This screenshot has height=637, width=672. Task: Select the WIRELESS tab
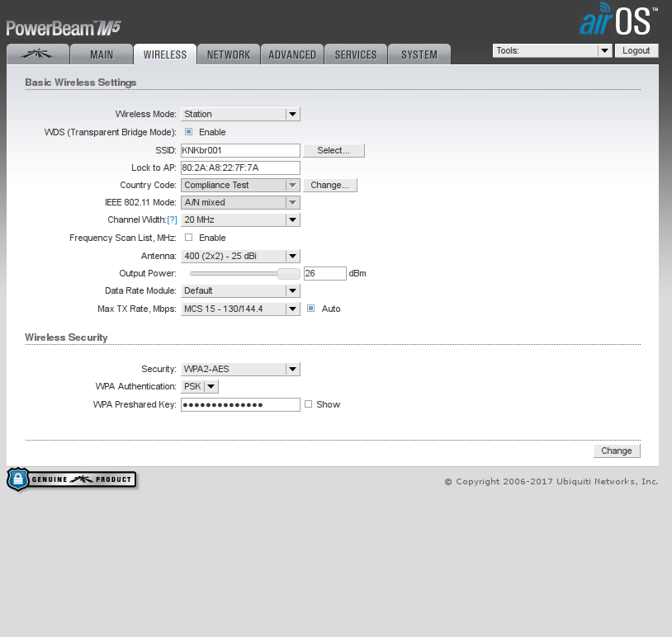pyautogui.click(x=165, y=54)
